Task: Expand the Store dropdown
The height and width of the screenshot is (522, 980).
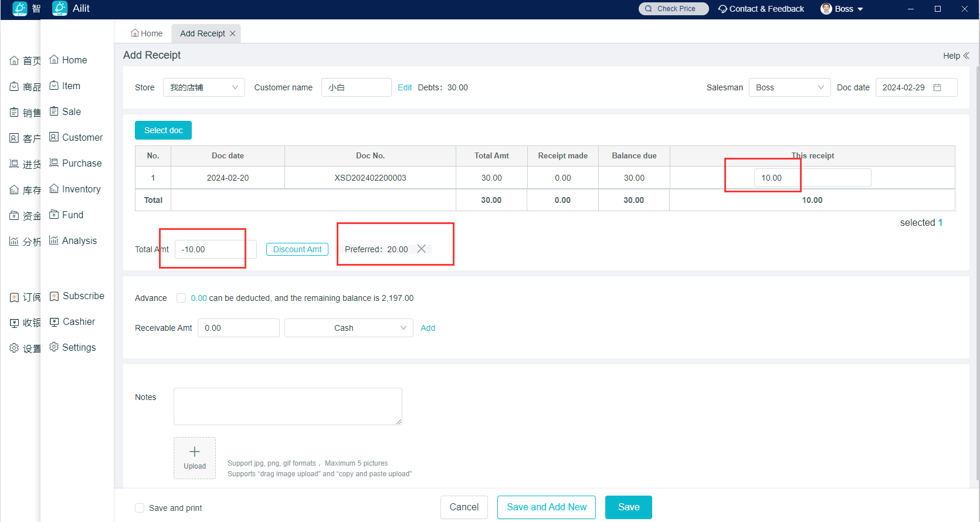Action: pos(204,87)
